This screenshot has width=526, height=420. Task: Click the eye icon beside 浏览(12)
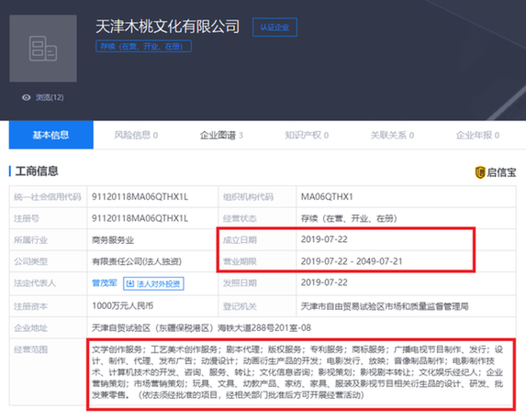coord(27,97)
